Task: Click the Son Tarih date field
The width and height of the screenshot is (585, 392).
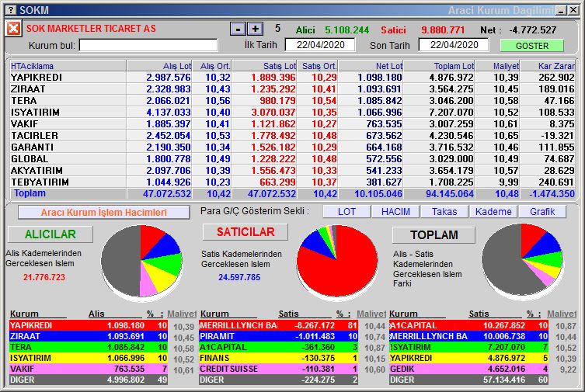Action: click(x=454, y=45)
